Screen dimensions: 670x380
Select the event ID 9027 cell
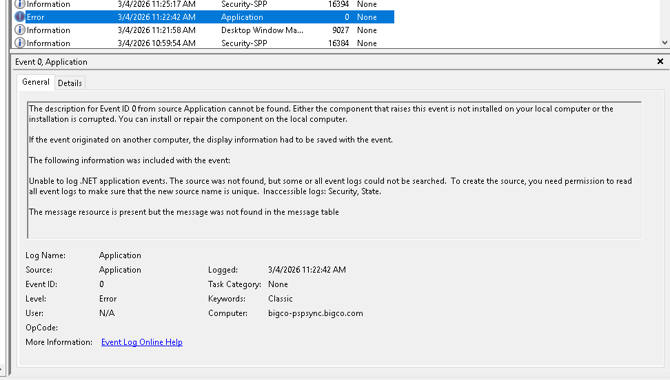pyautogui.click(x=340, y=30)
